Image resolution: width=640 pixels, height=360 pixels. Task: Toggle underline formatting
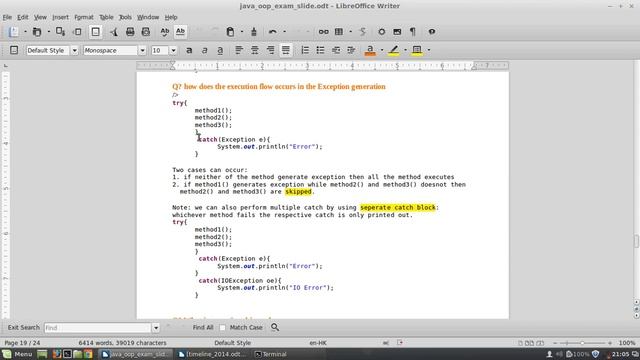point(220,50)
